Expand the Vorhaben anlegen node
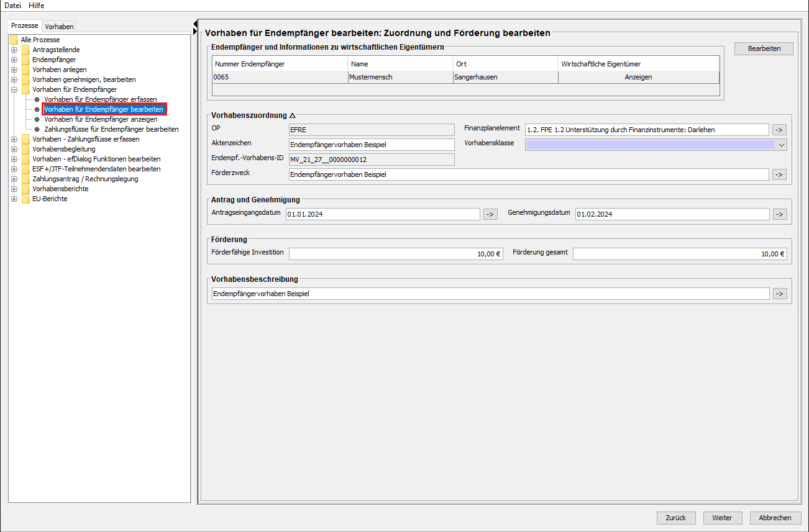This screenshot has width=809, height=532. [14, 70]
